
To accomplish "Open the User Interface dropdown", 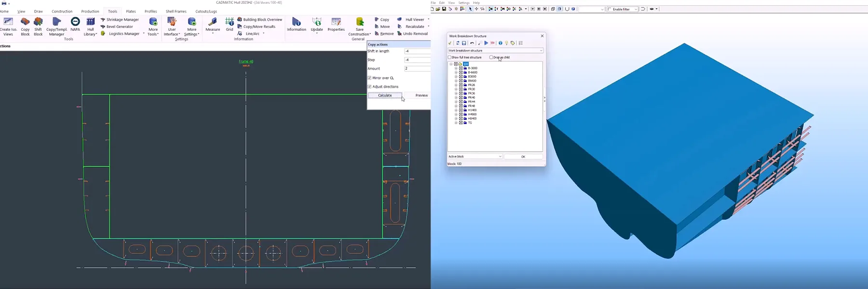I will [172, 26].
